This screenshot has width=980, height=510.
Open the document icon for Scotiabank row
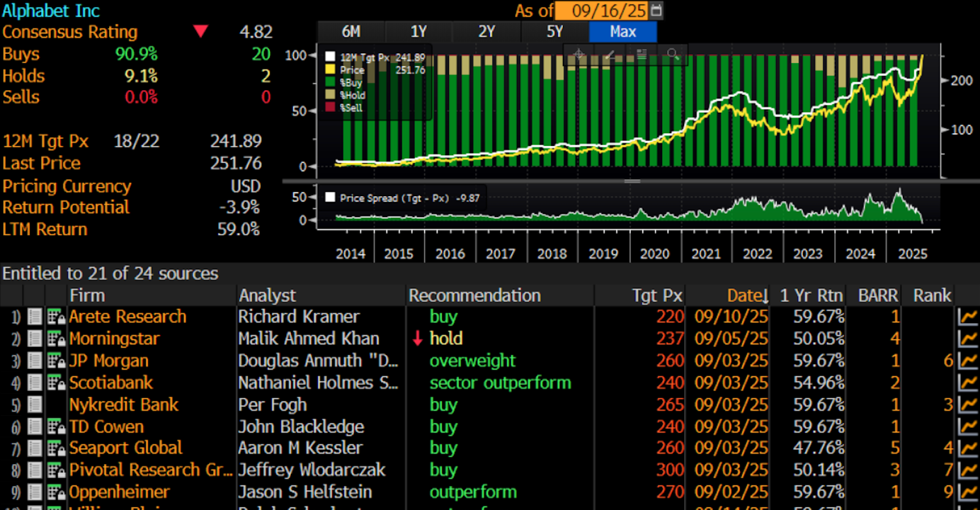pos(35,383)
